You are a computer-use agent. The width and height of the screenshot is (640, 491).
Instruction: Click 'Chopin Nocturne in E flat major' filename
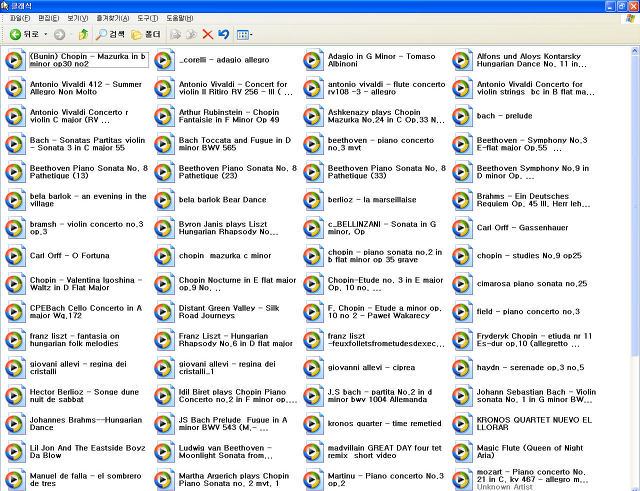click(x=237, y=284)
